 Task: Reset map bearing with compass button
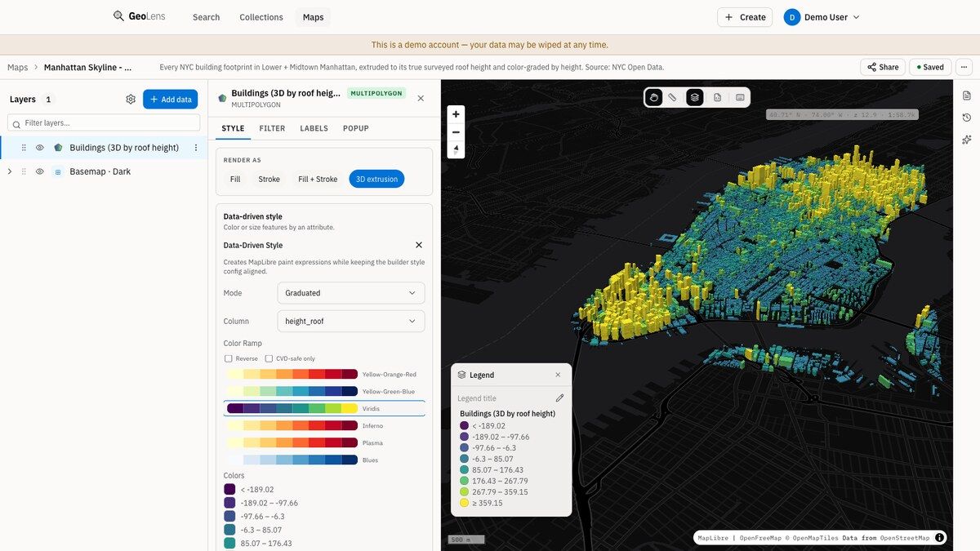pyautogui.click(x=456, y=149)
